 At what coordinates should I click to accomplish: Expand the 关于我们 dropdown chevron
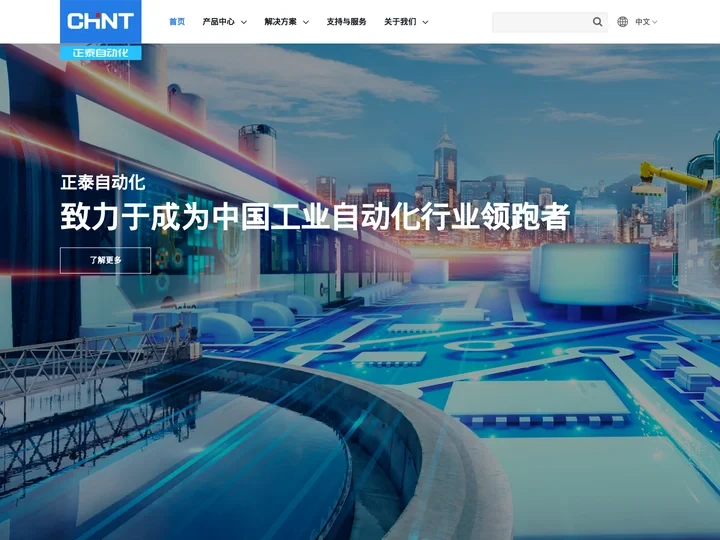click(425, 22)
